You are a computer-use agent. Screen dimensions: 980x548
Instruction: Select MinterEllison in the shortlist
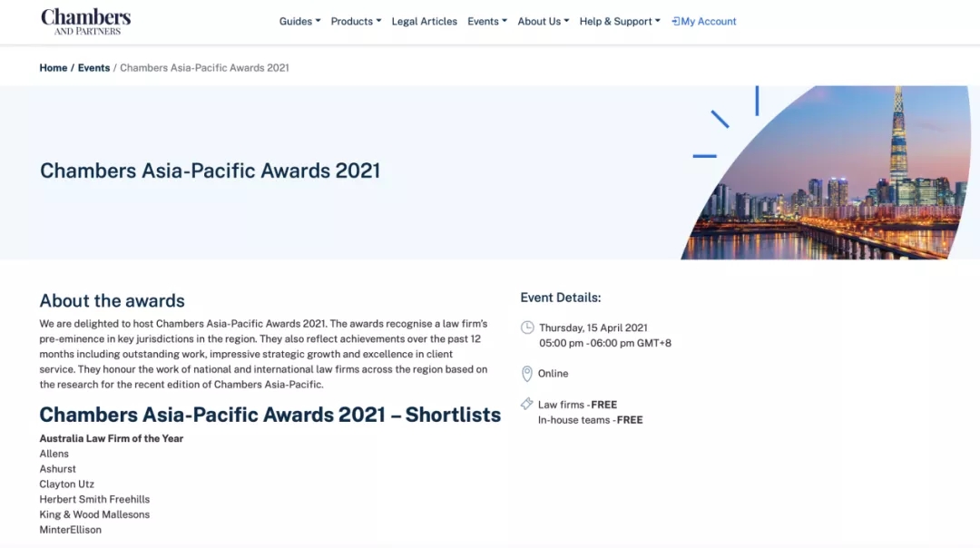click(70, 530)
